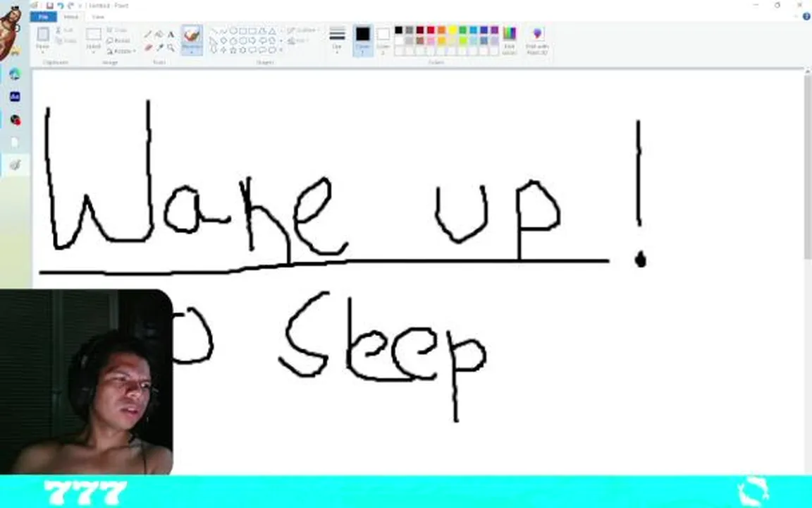812x508 pixels.
Task: Pick the Five-point star shape
Action: (x=233, y=50)
